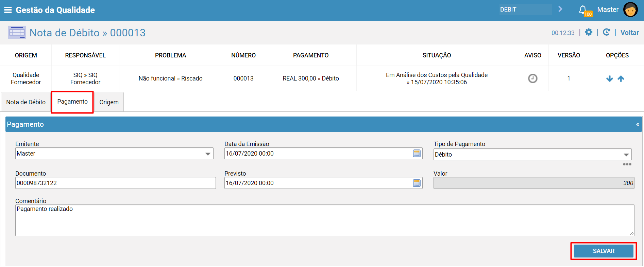The image size is (644, 267).
Task: Open calendar for Data da Emissão
Action: (417, 154)
